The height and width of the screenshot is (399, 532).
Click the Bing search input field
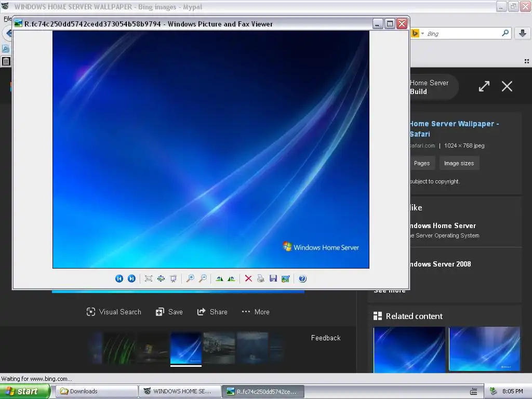pos(463,34)
